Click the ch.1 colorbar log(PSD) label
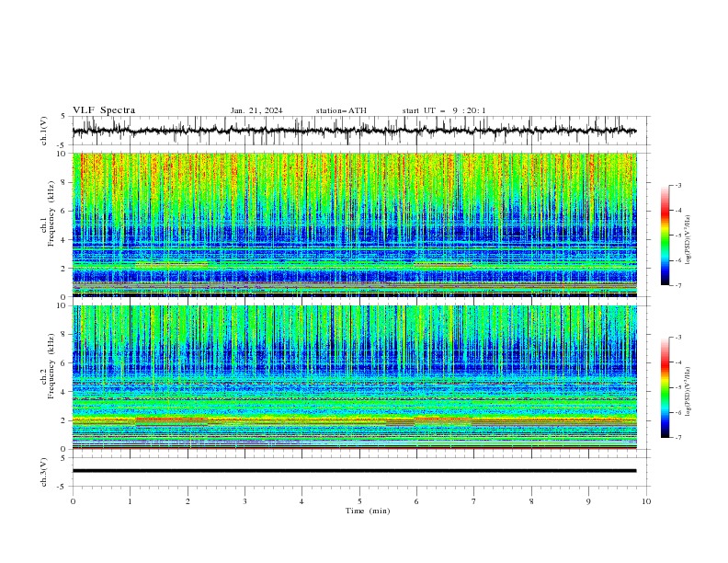 688,240
